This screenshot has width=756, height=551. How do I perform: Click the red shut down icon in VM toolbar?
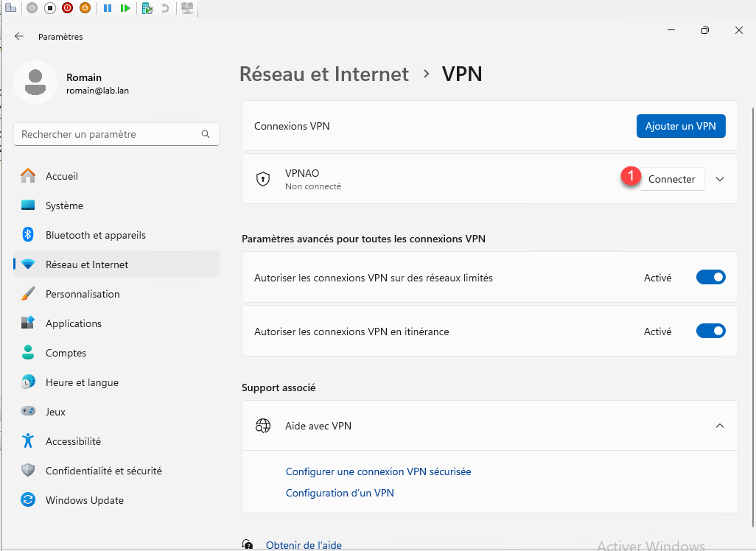click(68, 8)
